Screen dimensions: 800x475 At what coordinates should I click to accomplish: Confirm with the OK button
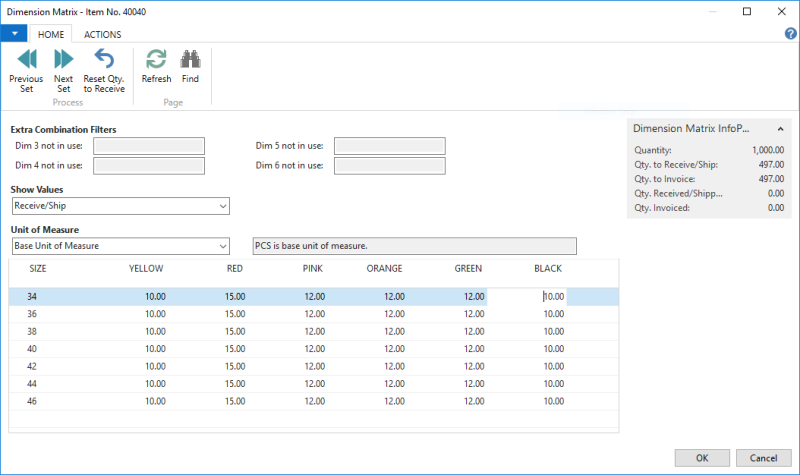point(702,458)
